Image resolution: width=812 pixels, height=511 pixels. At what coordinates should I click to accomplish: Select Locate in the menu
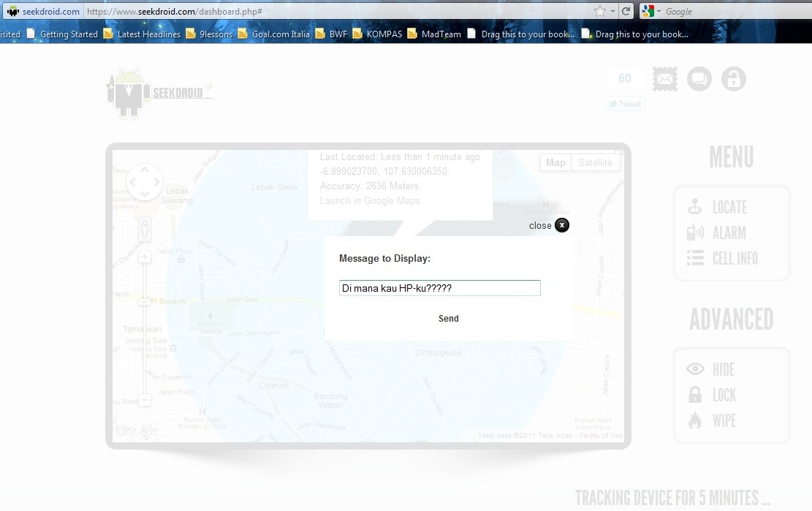729,208
